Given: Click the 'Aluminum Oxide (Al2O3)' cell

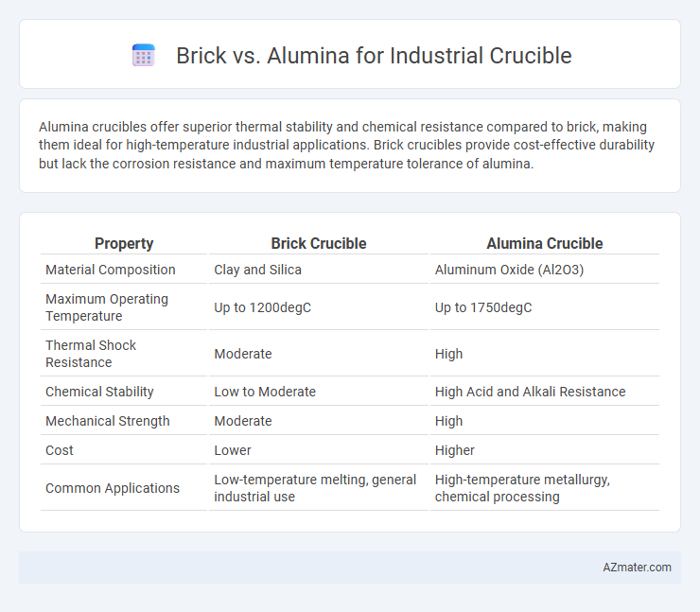Looking at the screenshot, I should [x=509, y=270].
